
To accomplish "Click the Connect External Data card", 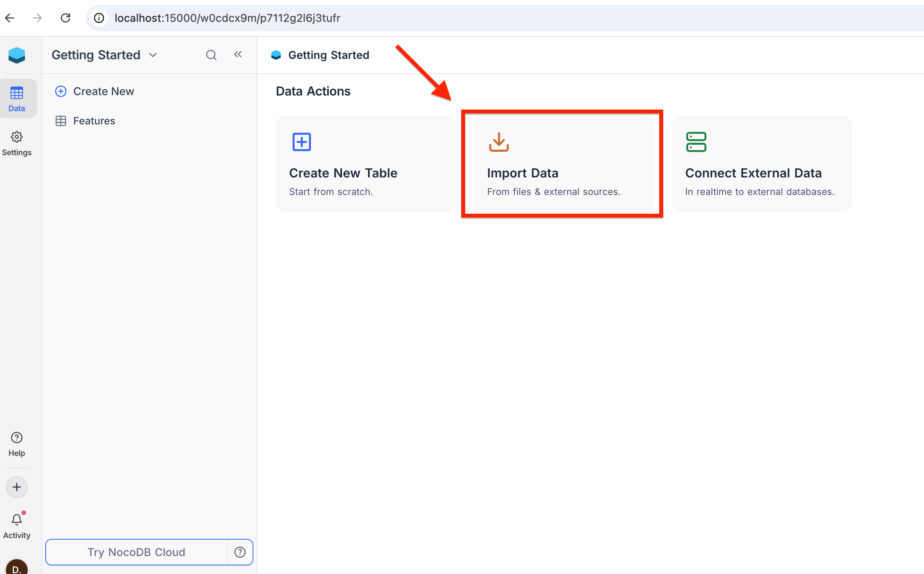I will [761, 164].
